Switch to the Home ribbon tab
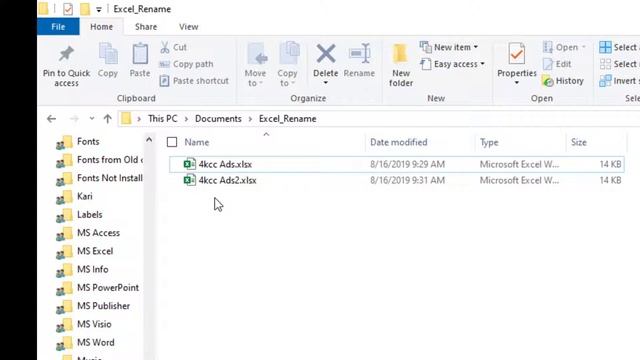The width and height of the screenshot is (640, 360). click(102, 27)
